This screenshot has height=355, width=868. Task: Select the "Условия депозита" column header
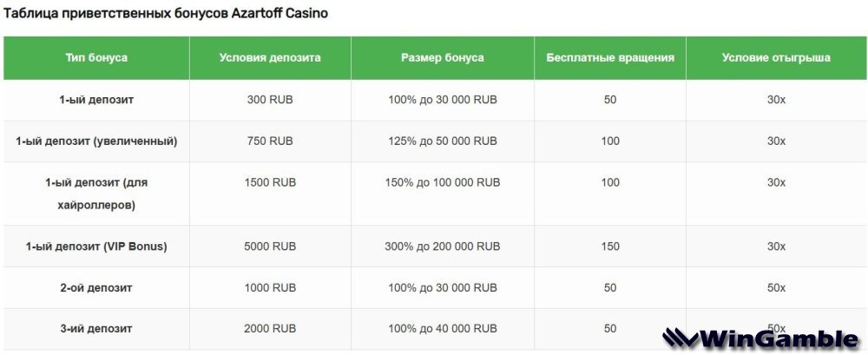270,58
